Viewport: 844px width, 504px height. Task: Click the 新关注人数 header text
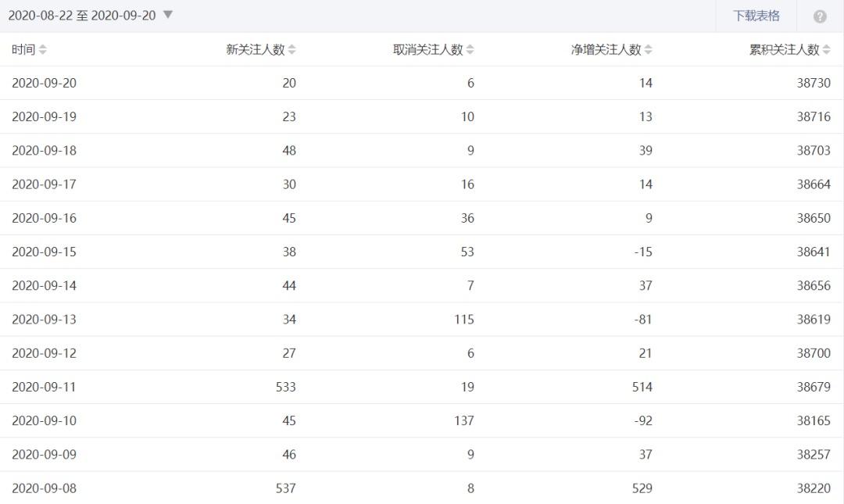click(255, 50)
